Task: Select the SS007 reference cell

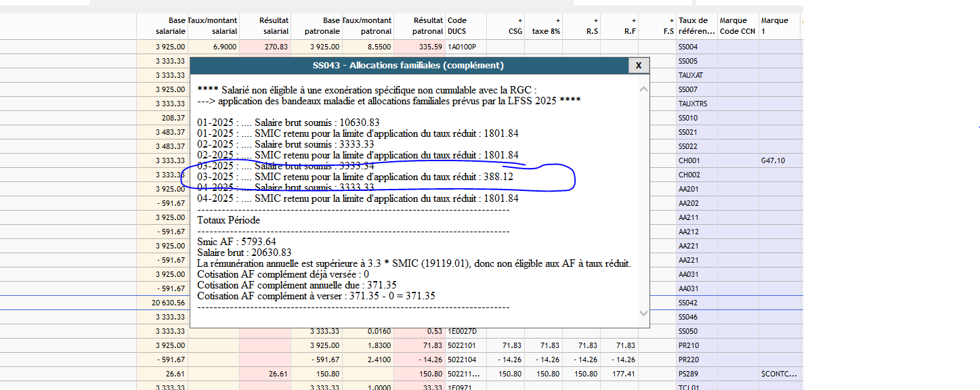Action: 697,89
